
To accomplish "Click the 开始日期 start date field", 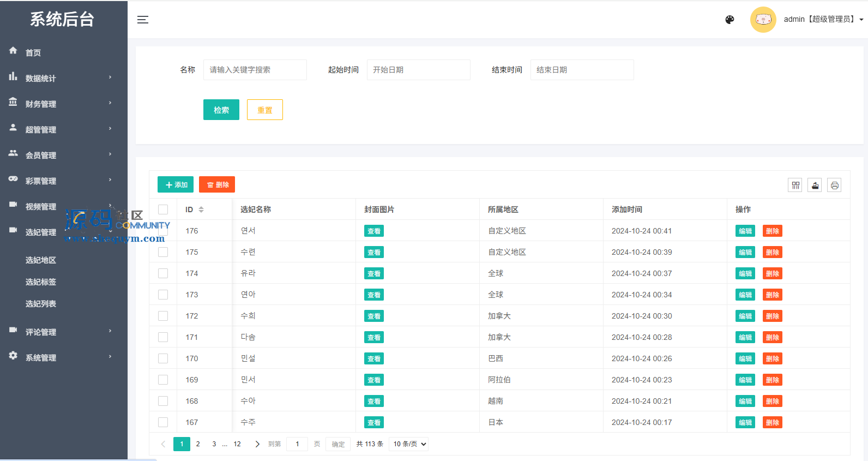I will coord(418,70).
